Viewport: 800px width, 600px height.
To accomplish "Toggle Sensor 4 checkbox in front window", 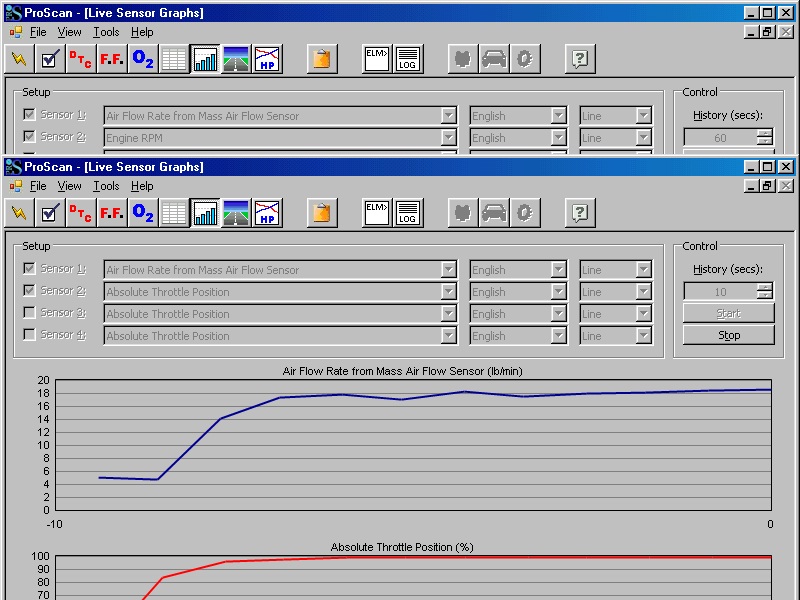I will pyautogui.click(x=29, y=335).
